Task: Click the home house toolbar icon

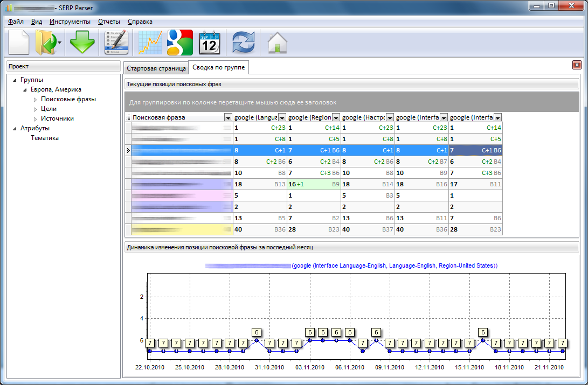Action: [277, 42]
